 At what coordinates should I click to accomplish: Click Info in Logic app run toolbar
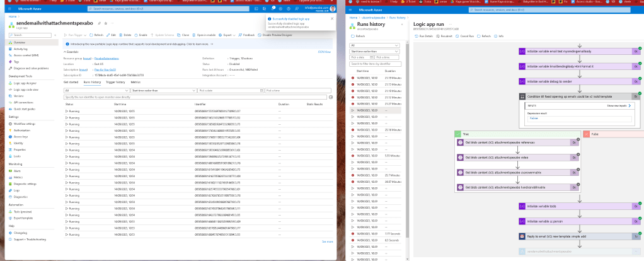pos(499,36)
